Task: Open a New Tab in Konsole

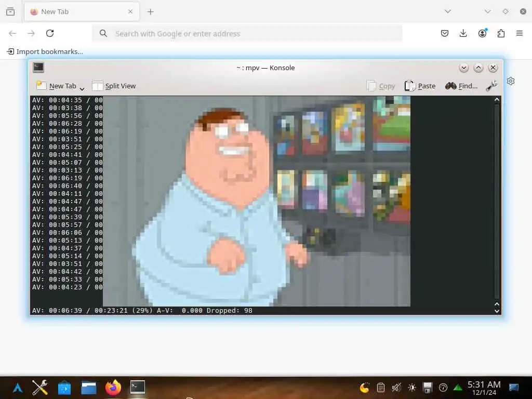Action: 56,86
